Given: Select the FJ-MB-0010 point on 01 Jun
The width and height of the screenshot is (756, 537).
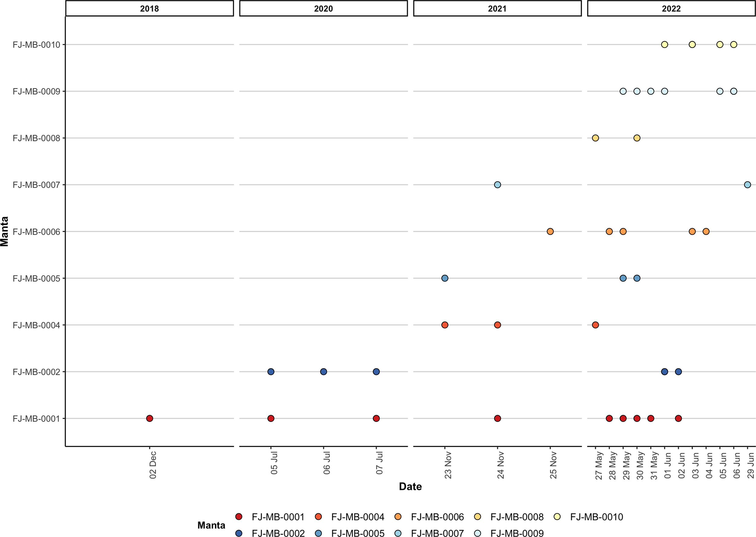Looking at the screenshot, I should [x=664, y=44].
